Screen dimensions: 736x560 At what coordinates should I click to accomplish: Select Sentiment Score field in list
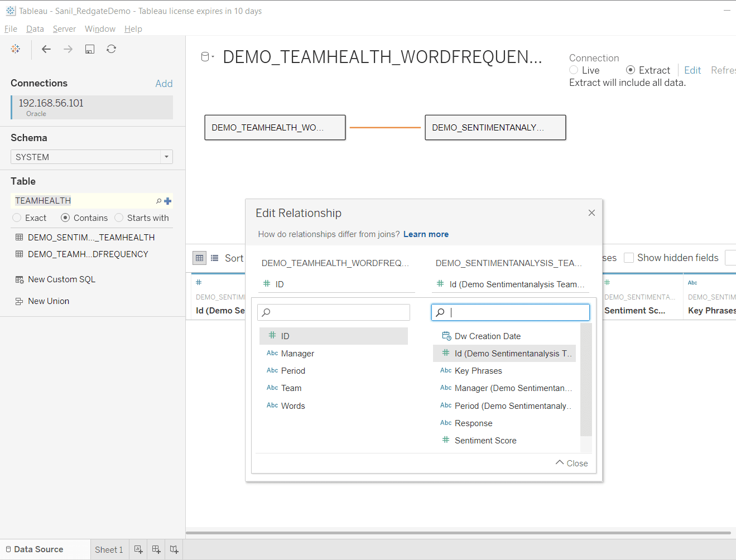point(504,441)
